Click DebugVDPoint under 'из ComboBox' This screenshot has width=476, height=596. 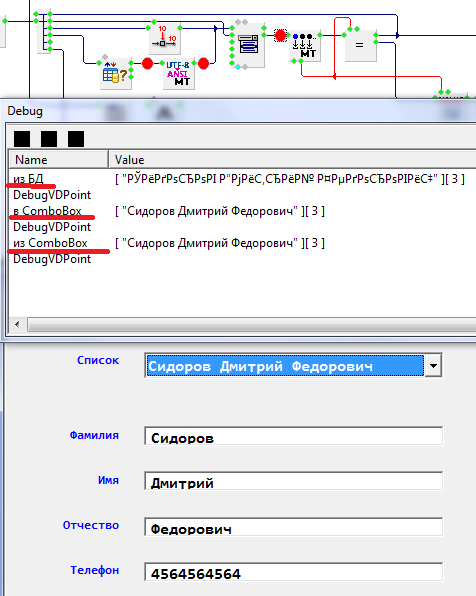[52, 259]
